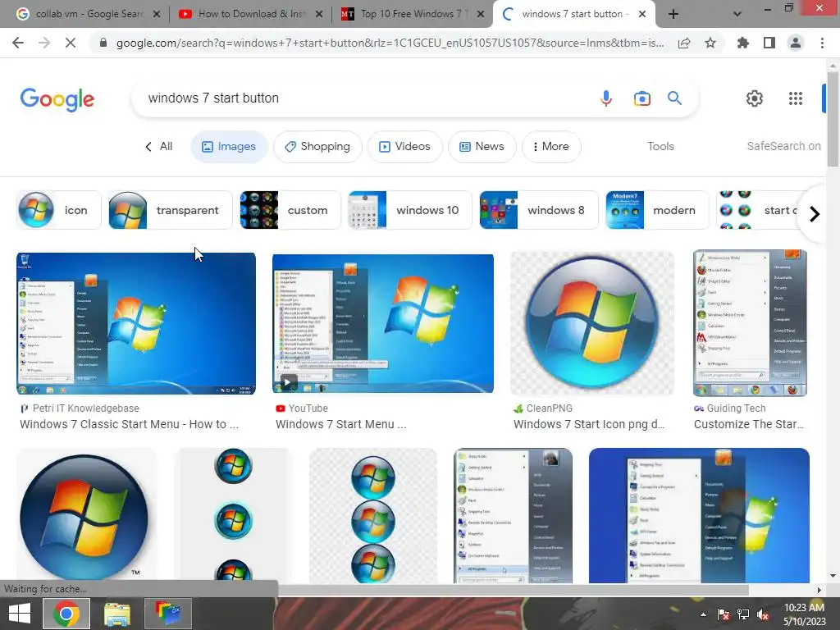
Task: Click the colorful windows app taskbar icon
Action: pyautogui.click(x=168, y=614)
